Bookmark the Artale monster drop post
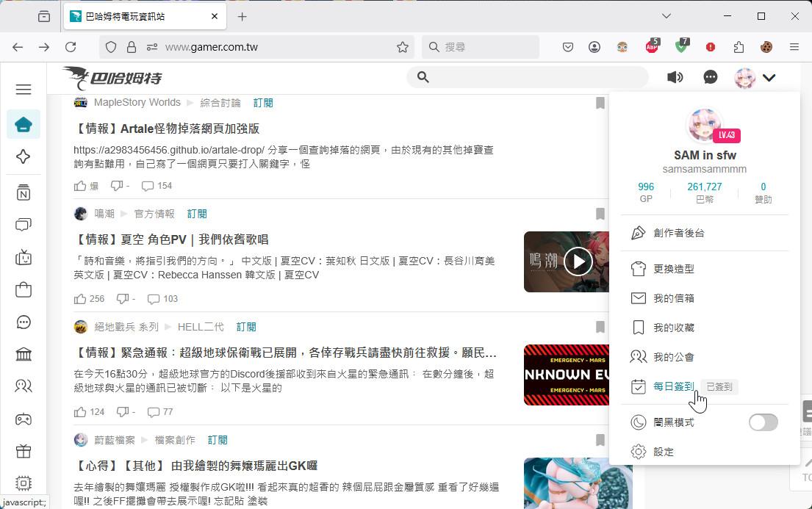 pos(600,103)
